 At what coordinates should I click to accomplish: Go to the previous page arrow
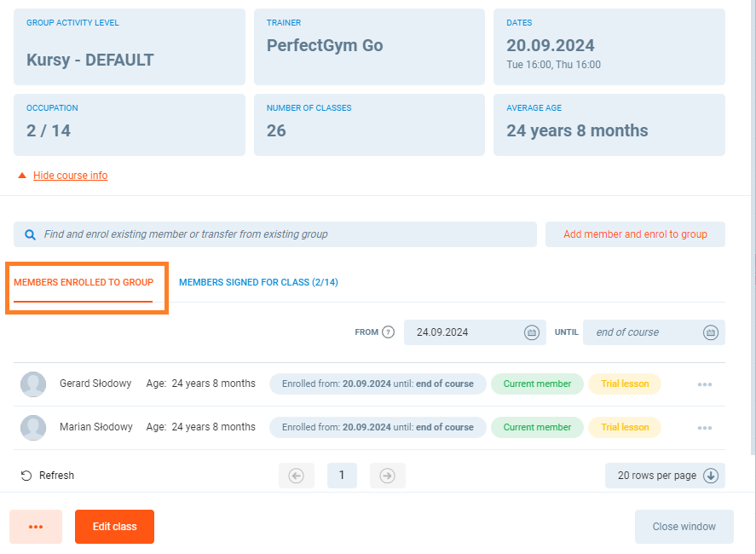coord(297,476)
